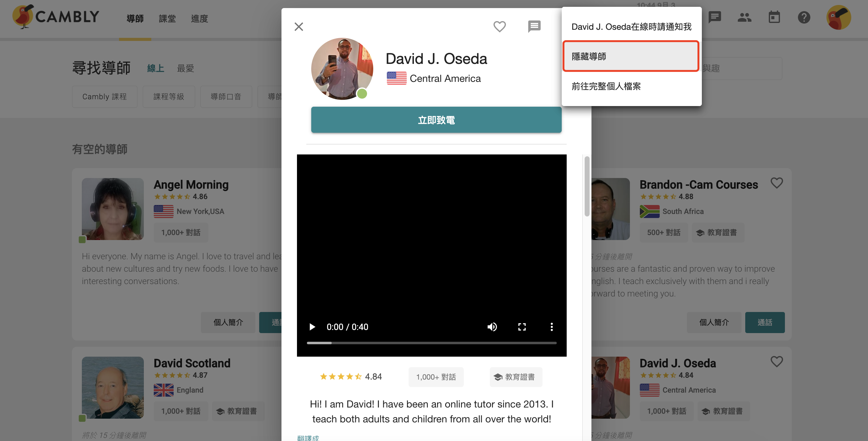The height and width of the screenshot is (441, 868).
Task: Favorite David J. Oseda with heart icon
Action: coord(499,26)
